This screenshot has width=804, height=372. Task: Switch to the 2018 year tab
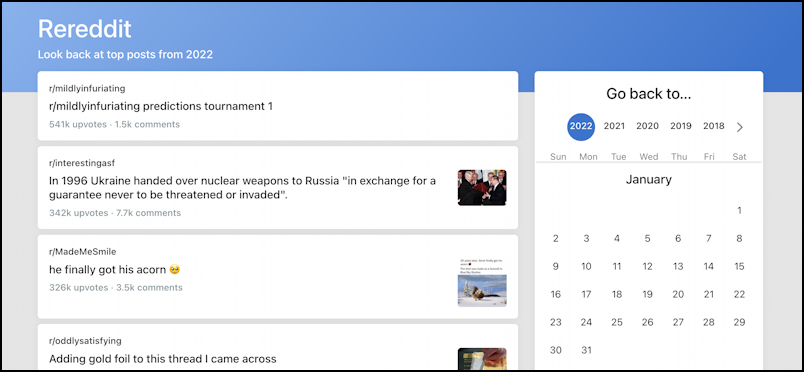714,126
